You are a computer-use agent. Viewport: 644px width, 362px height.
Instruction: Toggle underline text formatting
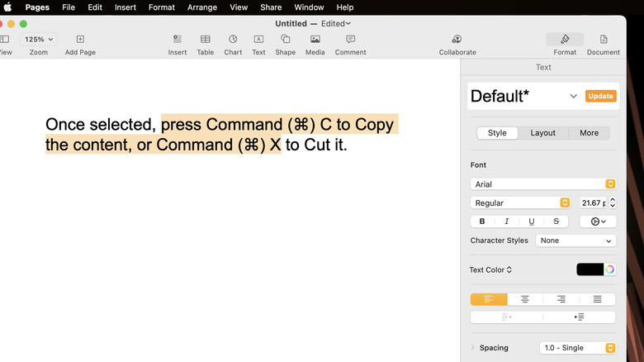[531, 221]
